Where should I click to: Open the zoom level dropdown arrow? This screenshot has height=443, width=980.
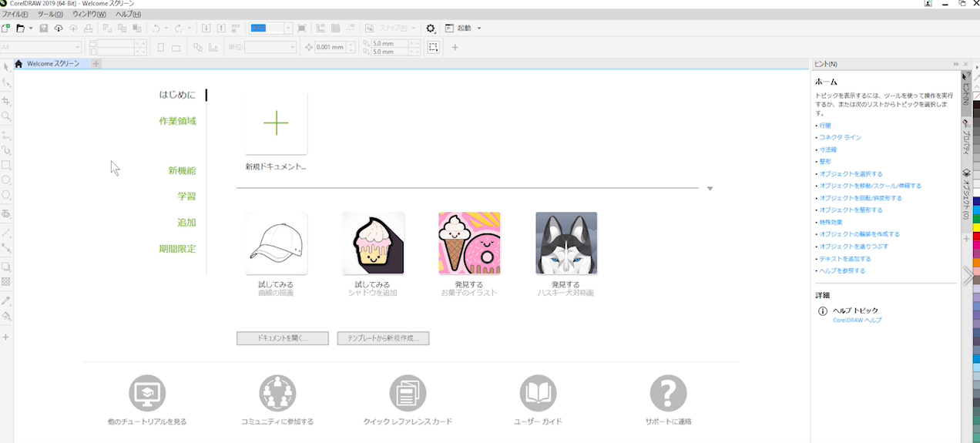[x=288, y=29]
